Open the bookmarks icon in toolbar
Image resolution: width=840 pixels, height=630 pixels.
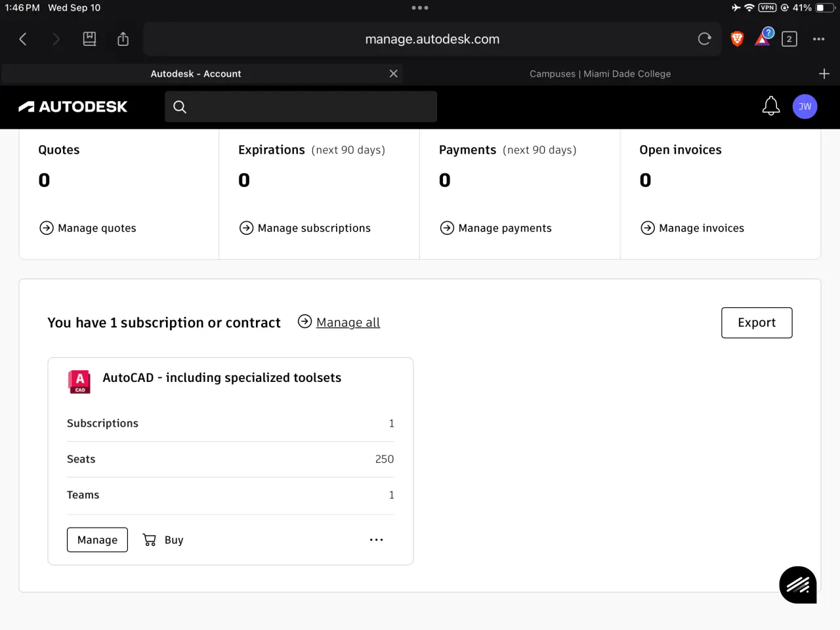coord(90,39)
